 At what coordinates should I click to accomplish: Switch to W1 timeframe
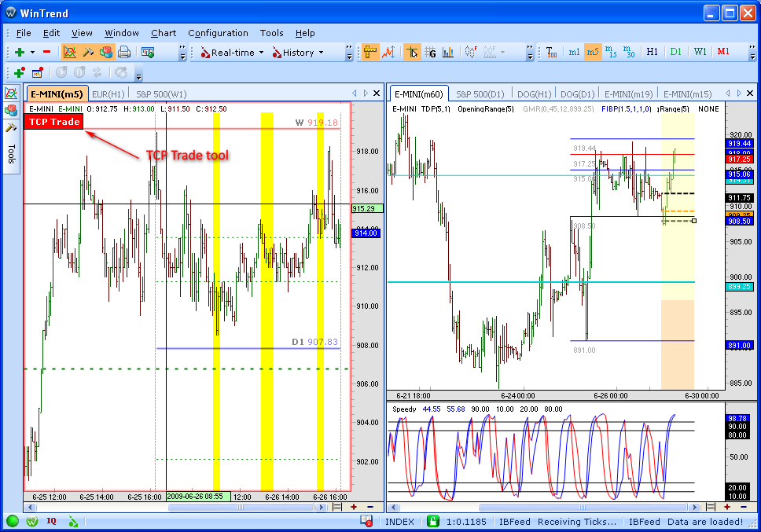700,51
